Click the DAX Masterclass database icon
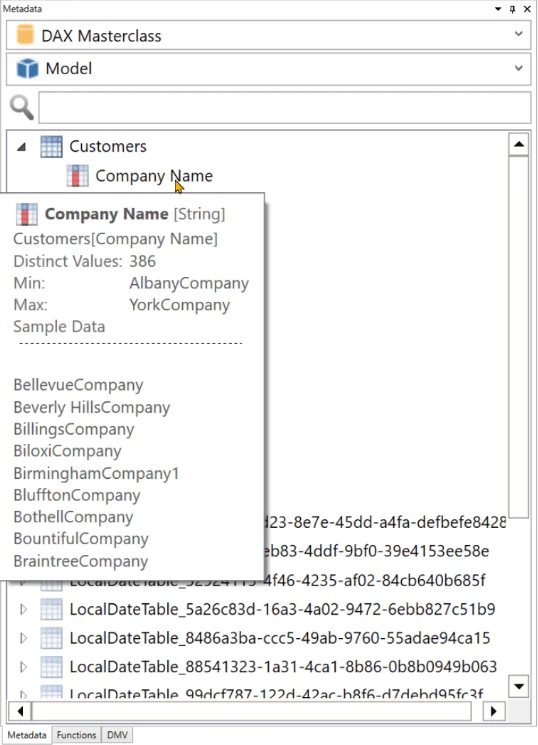Screen dimensions: 538x745 (25, 35)
